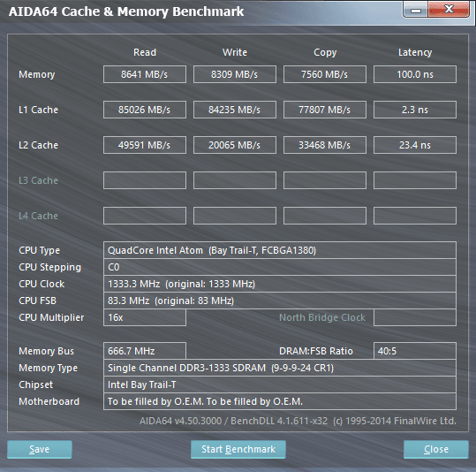Click the empty L4 Cache Latency field
The image size is (476, 472).
pyautogui.click(x=415, y=216)
